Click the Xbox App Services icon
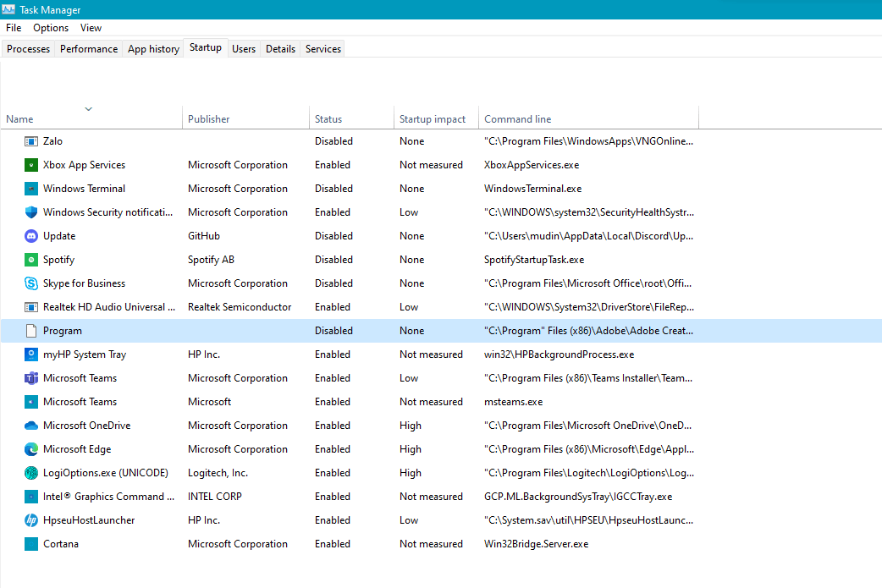This screenshot has height=588, width=882. pos(26,165)
